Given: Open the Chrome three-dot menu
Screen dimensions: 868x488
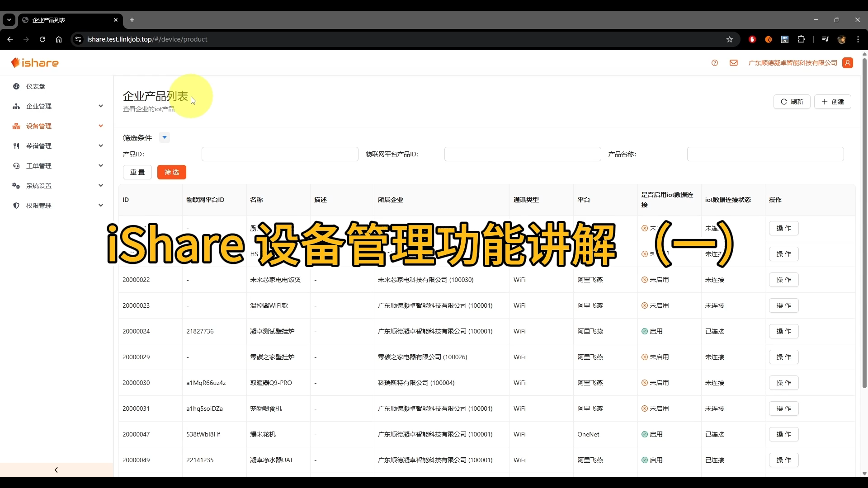Looking at the screenshot, I should point(859,39).
